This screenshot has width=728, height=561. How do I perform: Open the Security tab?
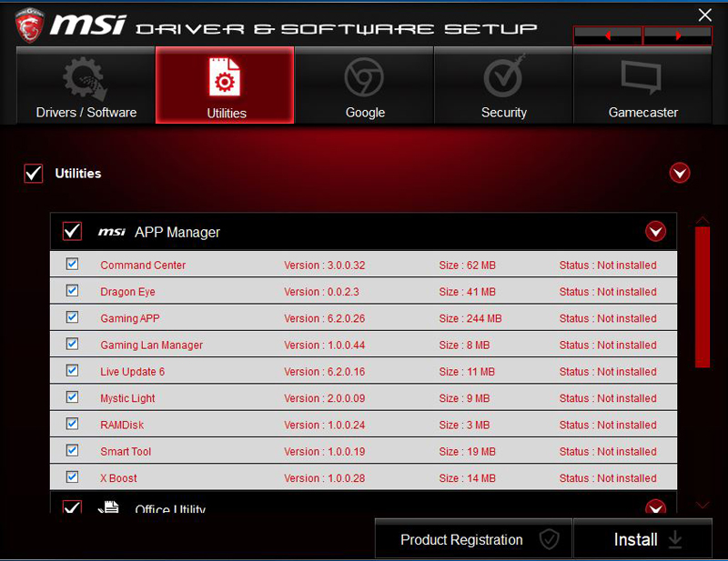pos(503,85)
